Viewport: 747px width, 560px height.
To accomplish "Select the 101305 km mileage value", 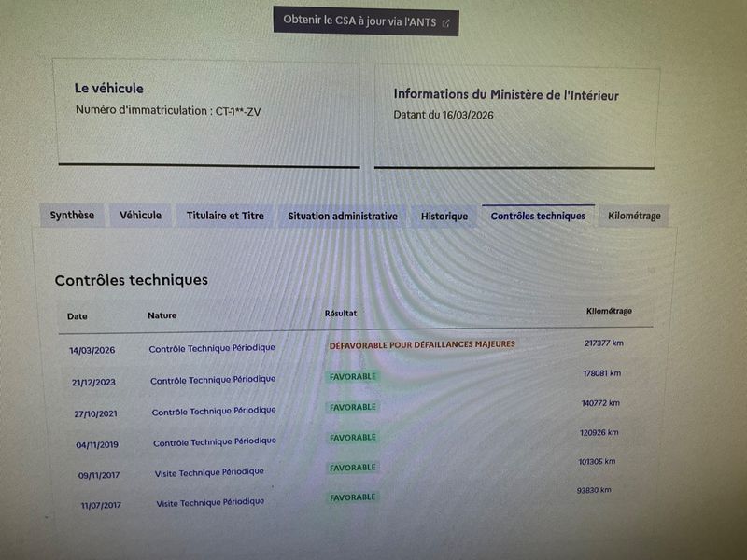I will click(x=597, y=461).
